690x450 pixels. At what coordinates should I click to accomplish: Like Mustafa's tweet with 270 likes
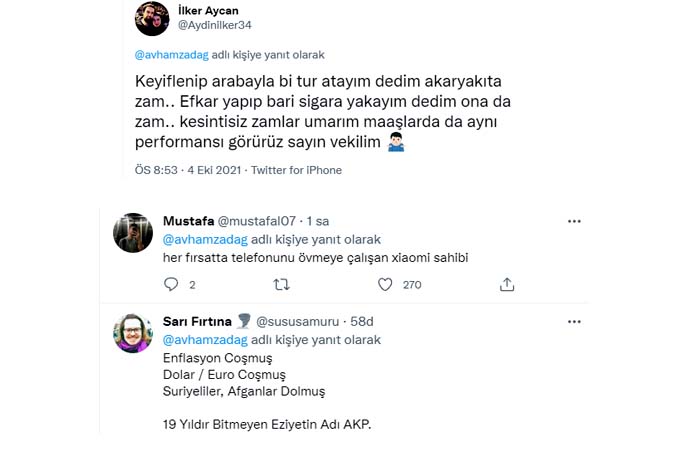click(x=385, y=285)
